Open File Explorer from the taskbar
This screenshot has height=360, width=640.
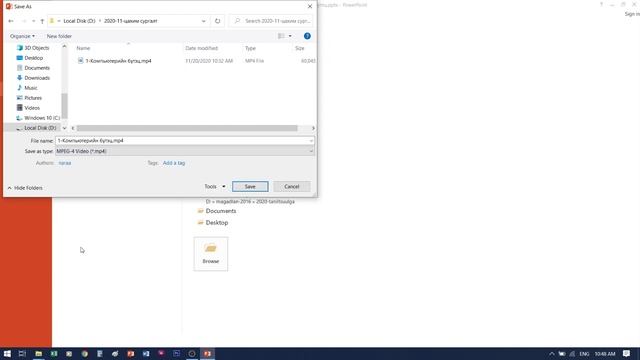[x=38, y=354]
